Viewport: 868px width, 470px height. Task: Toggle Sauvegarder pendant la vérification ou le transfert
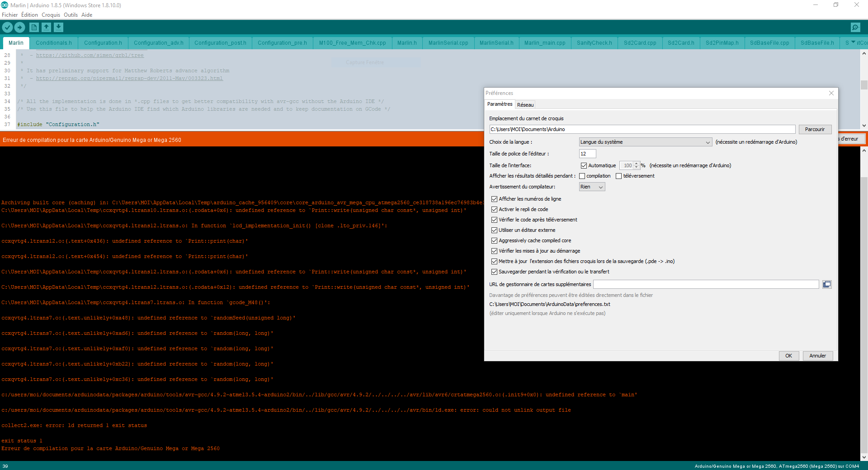tap(494, 272)
